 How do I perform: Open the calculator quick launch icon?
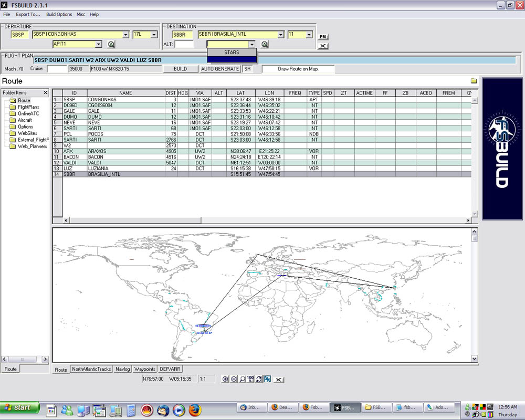coord(132,410)
